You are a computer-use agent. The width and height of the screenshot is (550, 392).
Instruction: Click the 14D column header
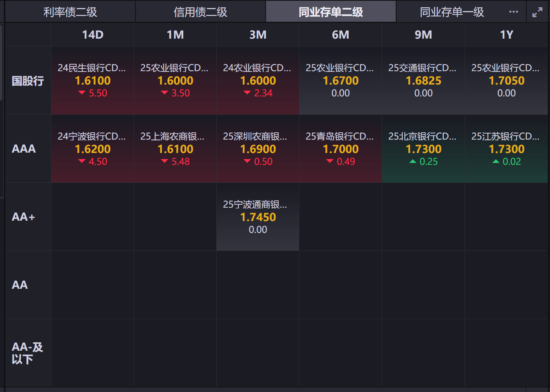click(93, 35)
